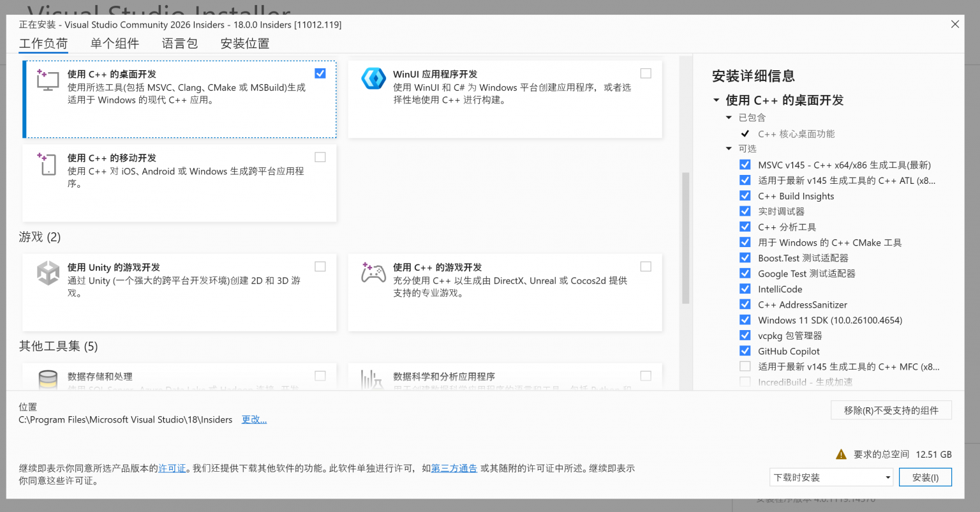The height and width of the screenshot is (512, 980).
Task: Click the workloads list vertical scrollbar thumb
Action: tap(686, 237)
